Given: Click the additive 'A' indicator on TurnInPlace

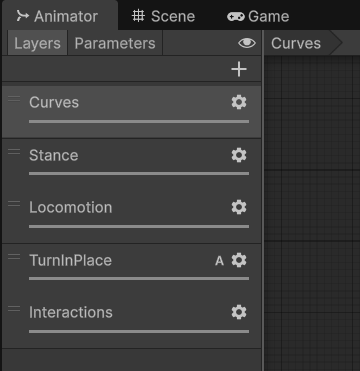Looking at the screenshot, I should 219,261.
